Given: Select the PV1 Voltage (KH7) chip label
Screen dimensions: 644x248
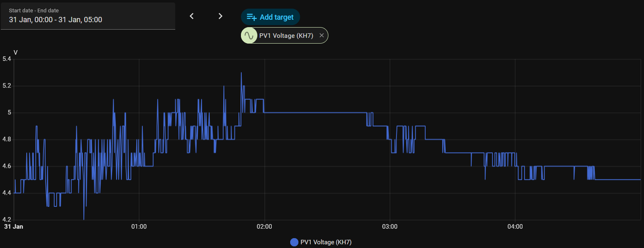Looking at the screenshot, I should tap(286, 36).
